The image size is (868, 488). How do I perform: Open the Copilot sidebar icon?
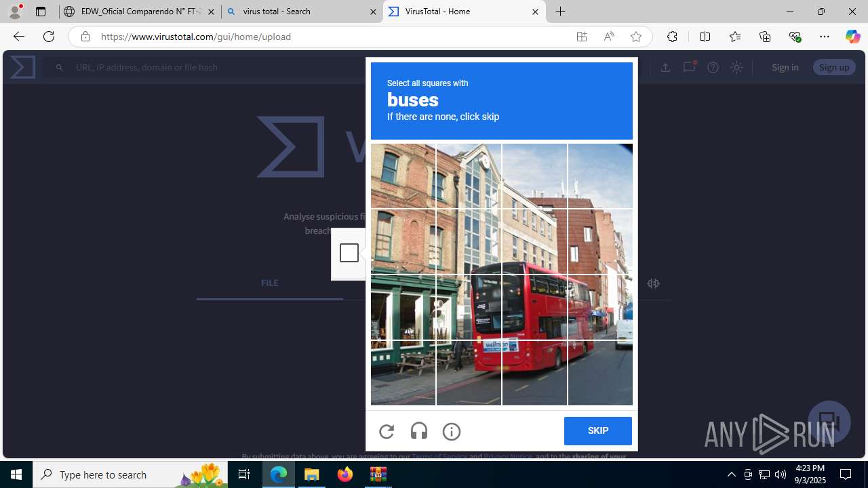(x=853, y=37)
